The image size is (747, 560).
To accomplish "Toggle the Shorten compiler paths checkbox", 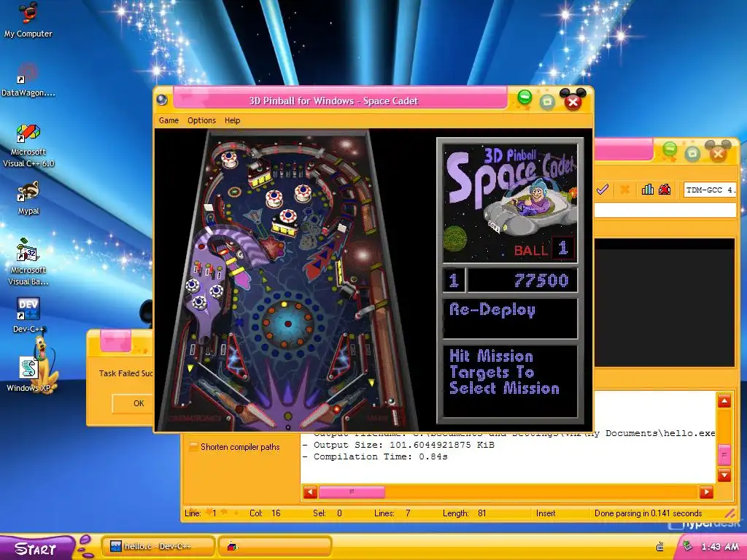I will [194, 447].
